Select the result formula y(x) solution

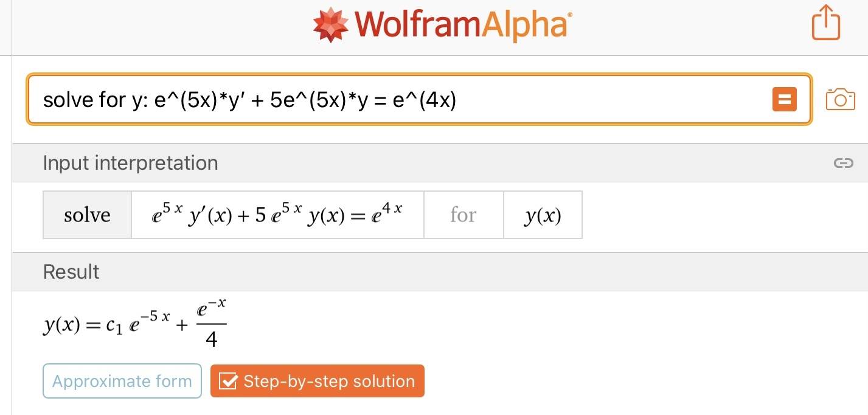(x=134, y=324)
